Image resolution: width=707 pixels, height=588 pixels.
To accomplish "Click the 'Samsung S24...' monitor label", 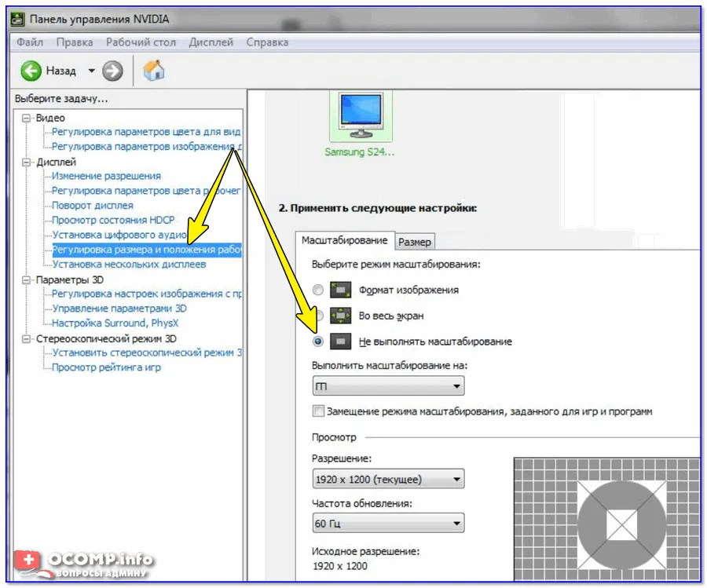I will (x=359, y=152).
